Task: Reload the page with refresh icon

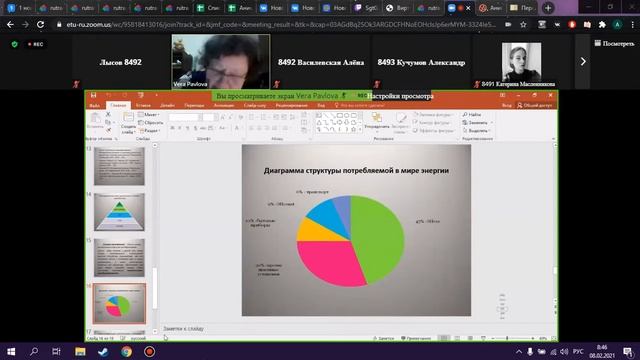Action: (40, 24)
